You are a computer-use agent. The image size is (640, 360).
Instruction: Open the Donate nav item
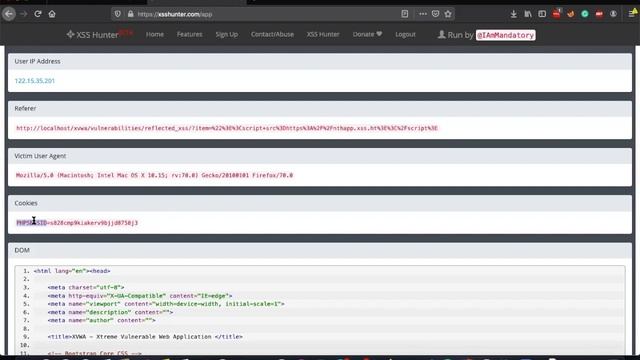[x=367, y=34]
